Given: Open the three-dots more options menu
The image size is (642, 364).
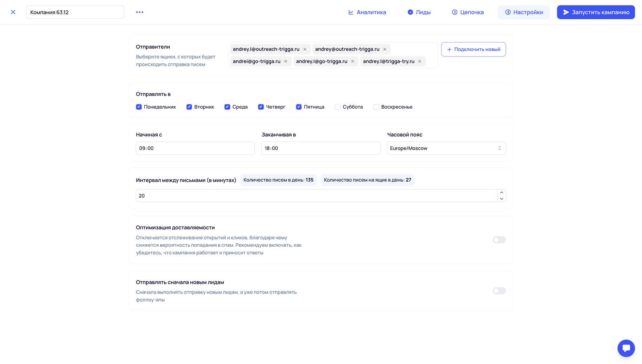Looking at the screenshot, I should tap(140, 12).
